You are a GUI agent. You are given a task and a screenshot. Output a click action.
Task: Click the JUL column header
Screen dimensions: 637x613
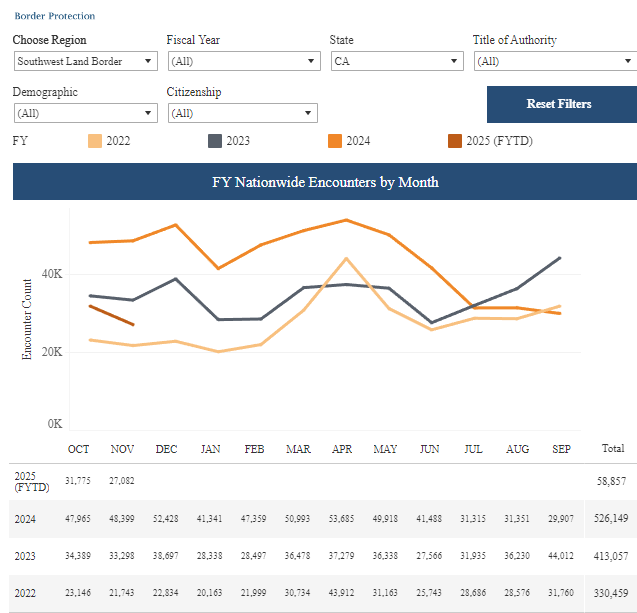click(473, 449)
